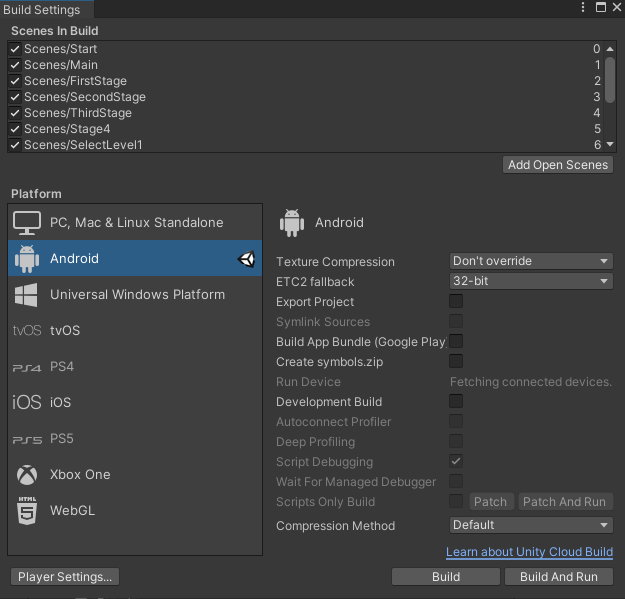Uncheck the Scenes/Stage4 scene checkbox
The width and height of the screenshot is (625, 599).
15,129
